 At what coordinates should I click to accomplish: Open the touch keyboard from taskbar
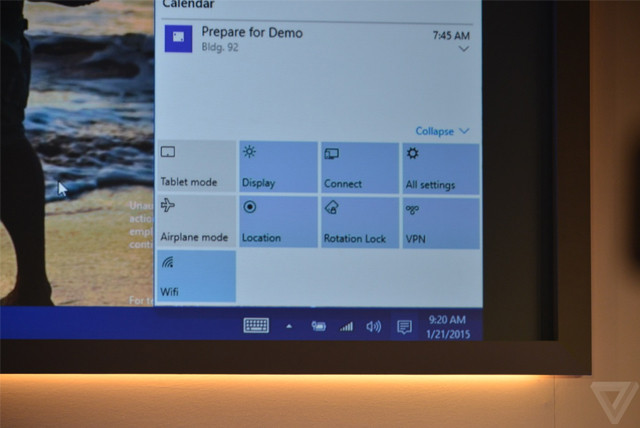pyautogui.click(x=256, y=325)
